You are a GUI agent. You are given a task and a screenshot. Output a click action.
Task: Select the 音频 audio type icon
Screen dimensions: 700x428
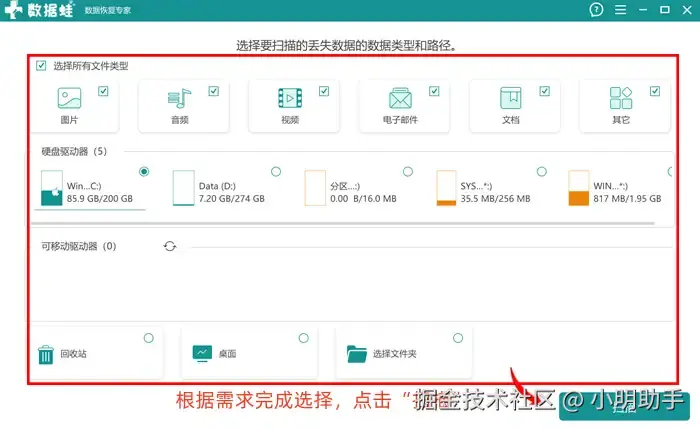(179, 98)
